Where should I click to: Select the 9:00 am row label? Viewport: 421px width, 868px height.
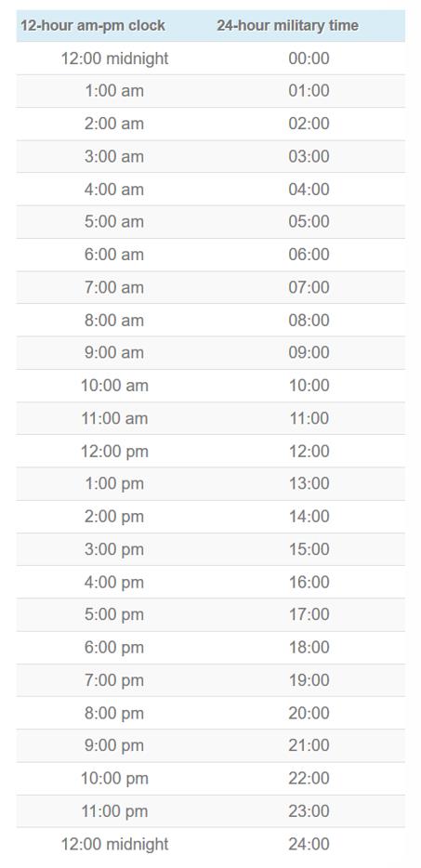coord(114,352)
